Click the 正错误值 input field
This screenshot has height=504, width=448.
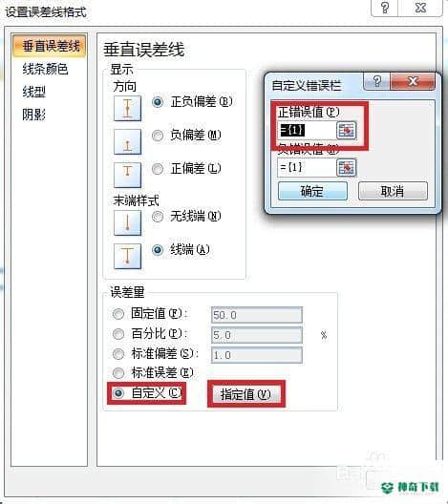click(x=307, y=130)
